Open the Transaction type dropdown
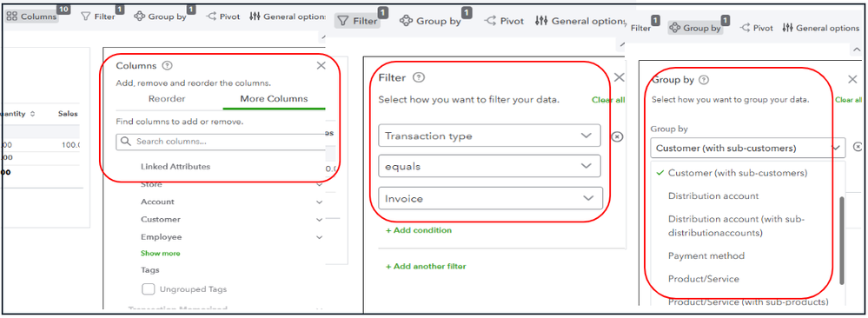868x318 pixels. [489, 136]
